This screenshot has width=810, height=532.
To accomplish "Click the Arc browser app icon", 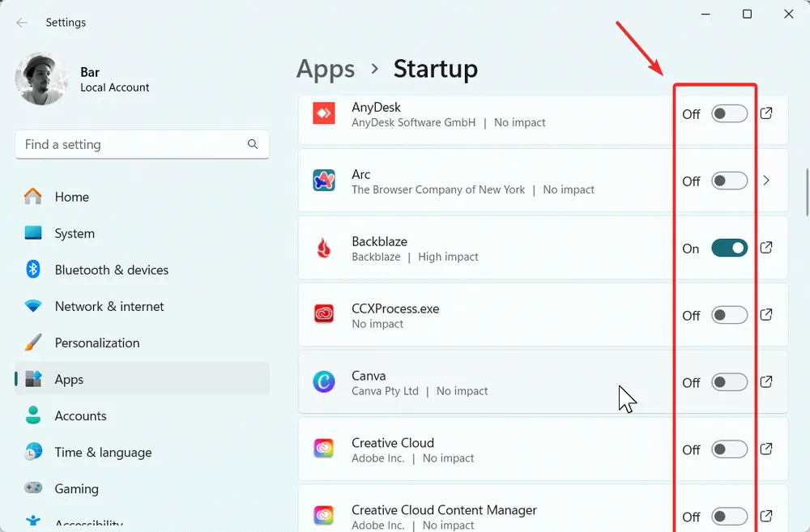I will [x=324, y=181].
